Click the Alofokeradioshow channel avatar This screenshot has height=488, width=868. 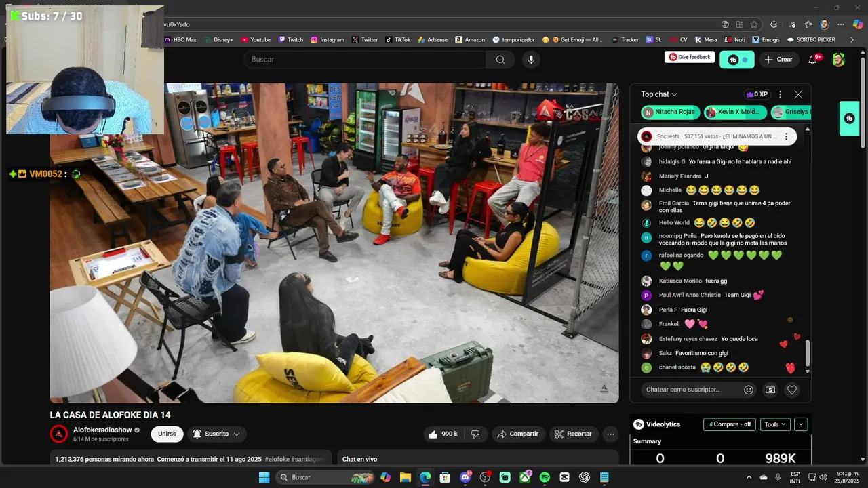point(59,434)
